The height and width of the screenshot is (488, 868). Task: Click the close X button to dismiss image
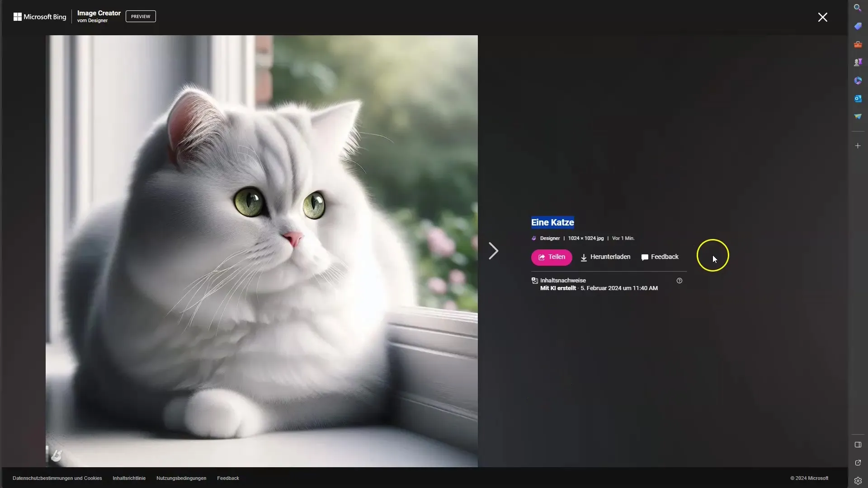822,17
